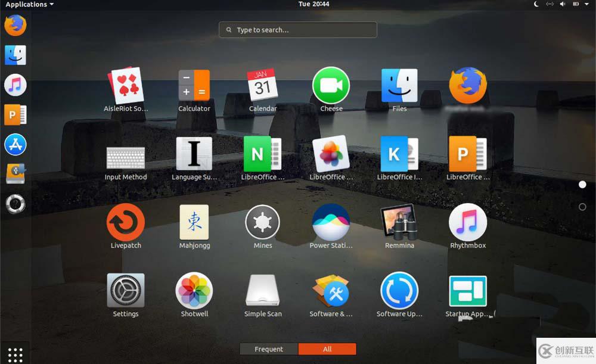Start the Mines game
The height and width of the screenshot is (364, 596).
[x=263, y=222]
